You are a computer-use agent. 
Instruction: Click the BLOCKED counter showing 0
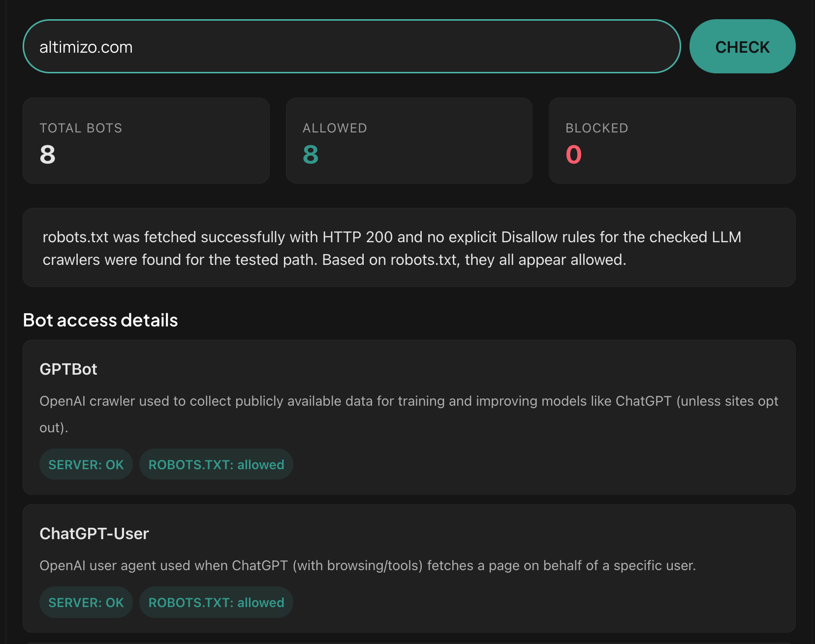tap(573, 155)
